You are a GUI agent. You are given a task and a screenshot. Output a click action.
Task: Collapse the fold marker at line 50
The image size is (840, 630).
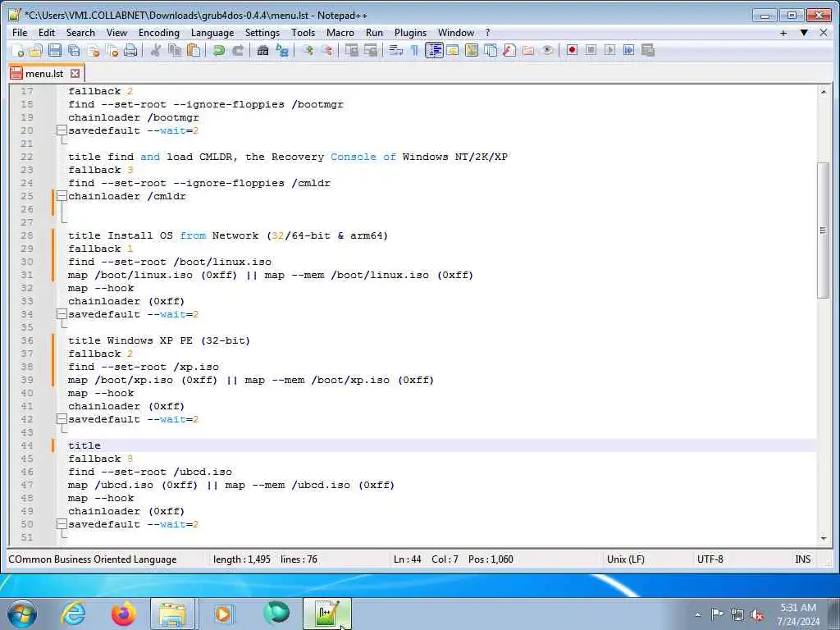(x=62, y=524)
